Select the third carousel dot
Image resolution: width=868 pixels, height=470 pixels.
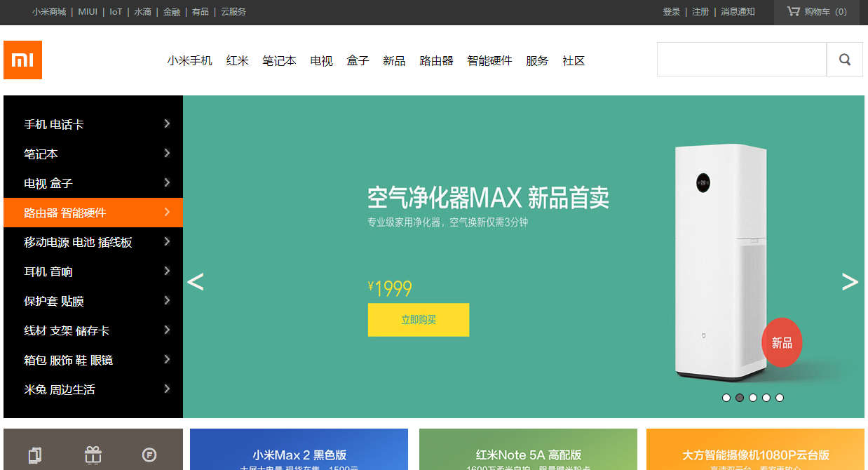753,398
